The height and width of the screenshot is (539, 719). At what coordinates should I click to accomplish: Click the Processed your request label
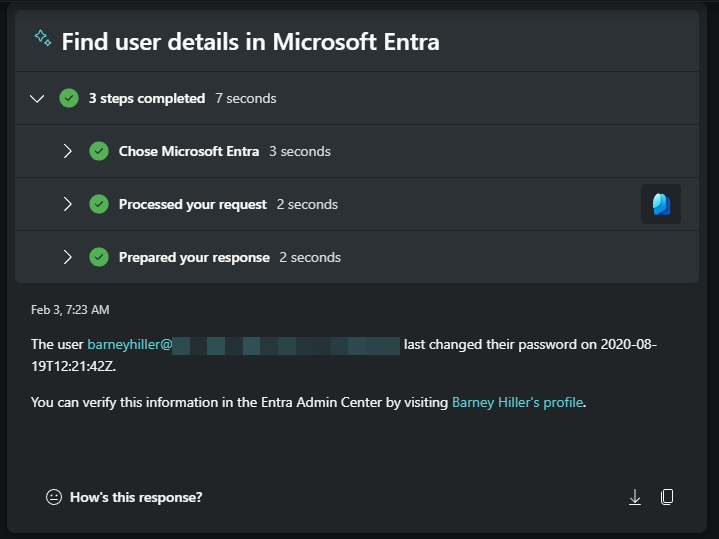[x=193, y=205]
